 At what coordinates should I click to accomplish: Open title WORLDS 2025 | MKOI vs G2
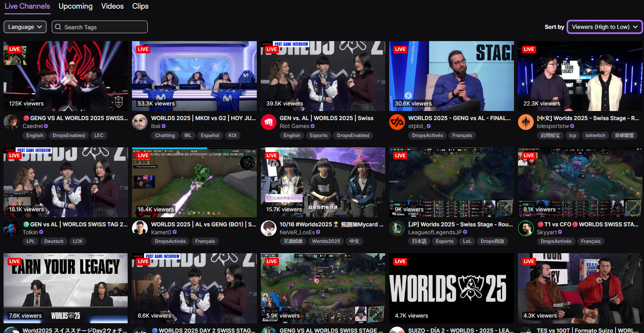[x=203, y=118]
